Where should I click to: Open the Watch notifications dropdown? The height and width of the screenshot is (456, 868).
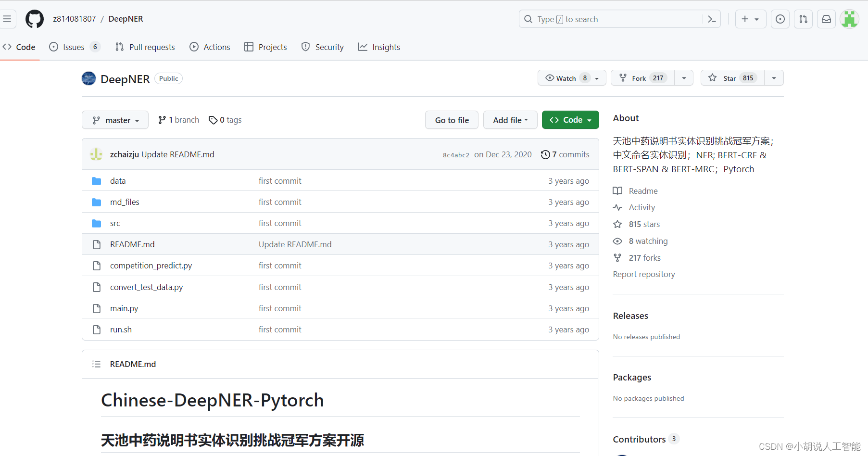coord(572,78)
